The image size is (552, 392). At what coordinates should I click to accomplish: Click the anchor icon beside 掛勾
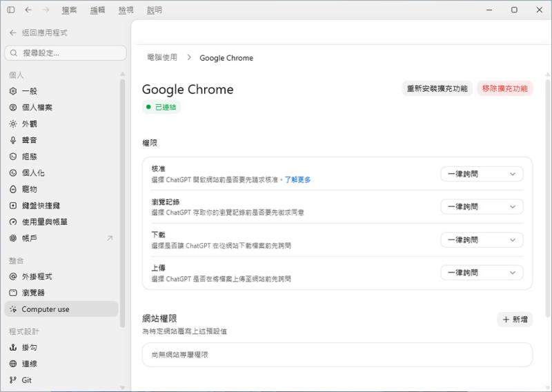click(13, 348)
